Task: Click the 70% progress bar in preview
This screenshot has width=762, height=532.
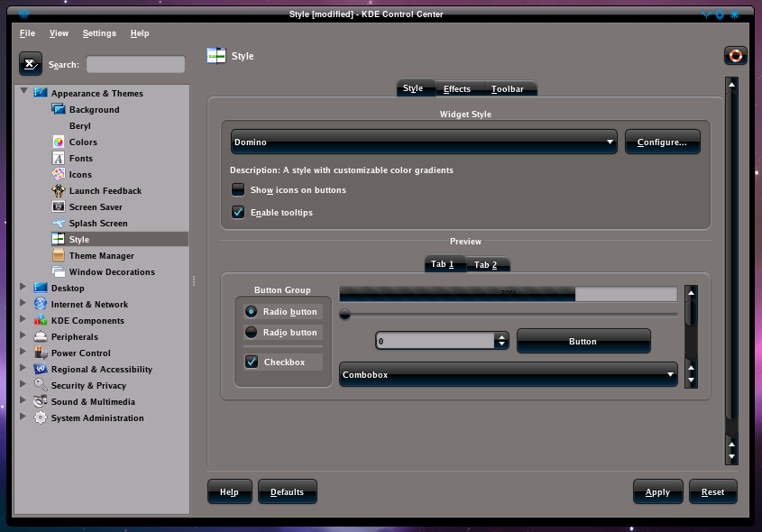Action: click(509, 293)
